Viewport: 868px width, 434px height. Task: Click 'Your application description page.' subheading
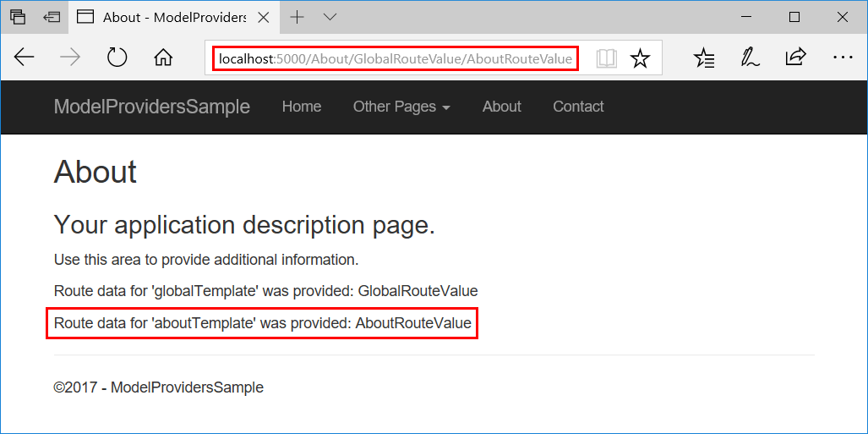point(244,226)
